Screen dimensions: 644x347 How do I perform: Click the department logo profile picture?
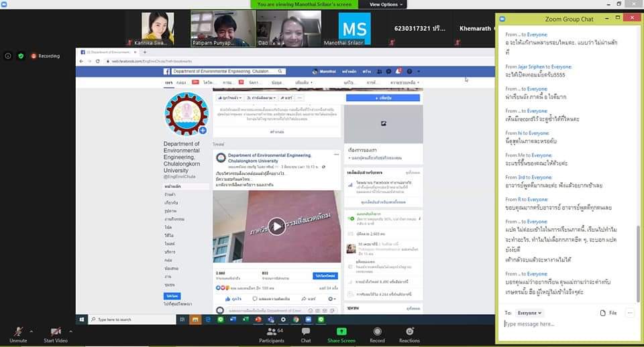(186, 114)
